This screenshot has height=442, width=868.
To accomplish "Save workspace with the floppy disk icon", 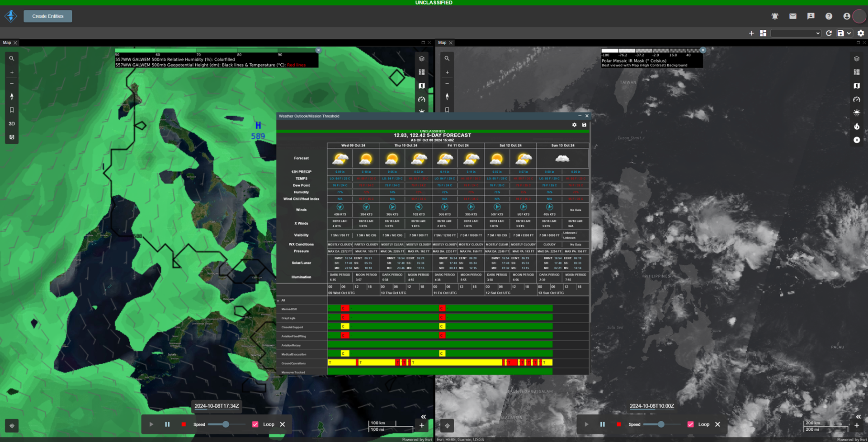I will click(840, 33).
